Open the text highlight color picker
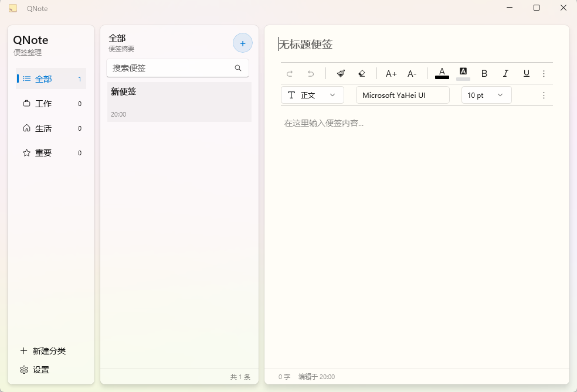This screenshot has width=577, height=392. point(463,74)
